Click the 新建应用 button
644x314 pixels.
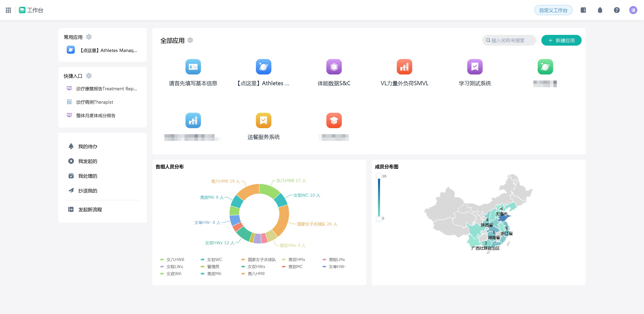coord(561,40)
